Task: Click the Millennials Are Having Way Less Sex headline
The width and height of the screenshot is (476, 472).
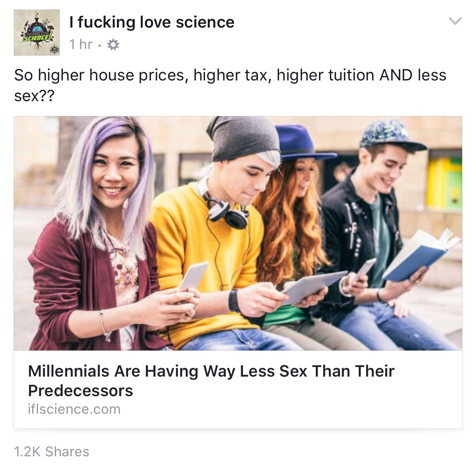Action: pyautogui.click(x=211, y=380)
